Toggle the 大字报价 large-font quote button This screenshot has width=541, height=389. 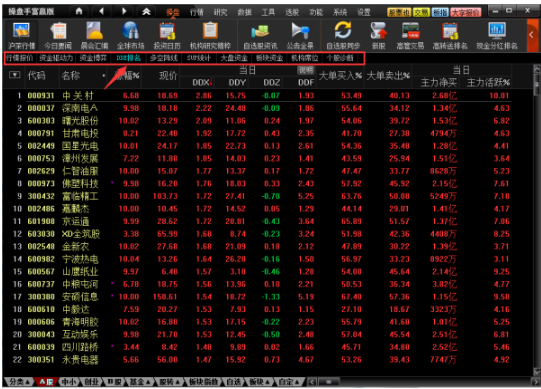466,12
